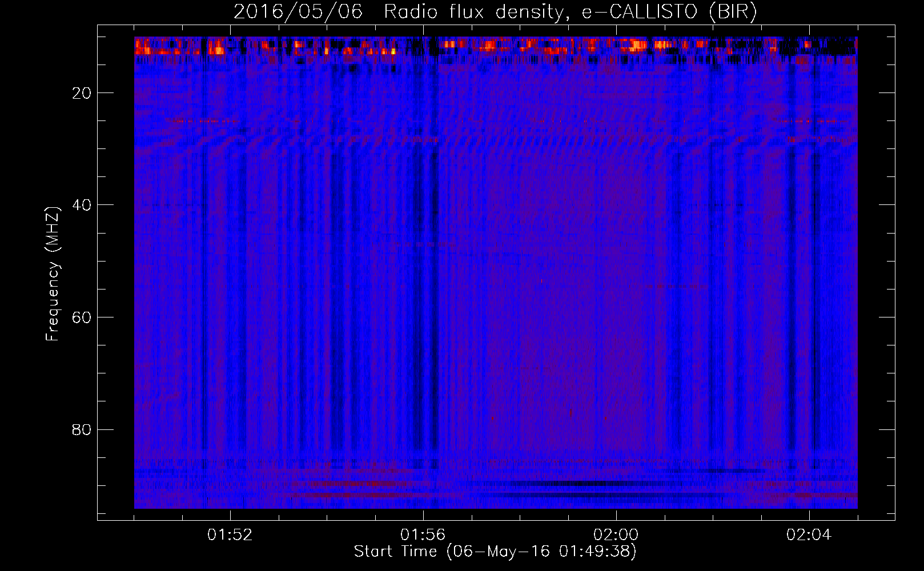Click the 01:52 time tick label
This screenshot has height=571, width=924.
pos(230,535)
